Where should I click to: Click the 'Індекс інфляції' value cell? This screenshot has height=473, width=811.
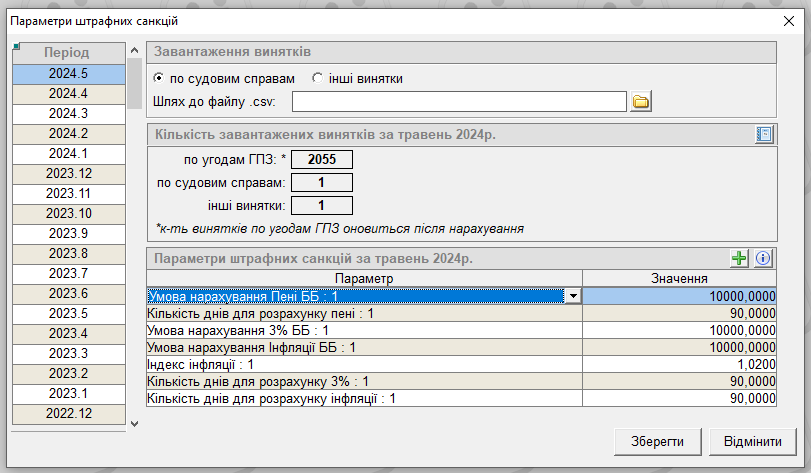[x=679, y=365]
